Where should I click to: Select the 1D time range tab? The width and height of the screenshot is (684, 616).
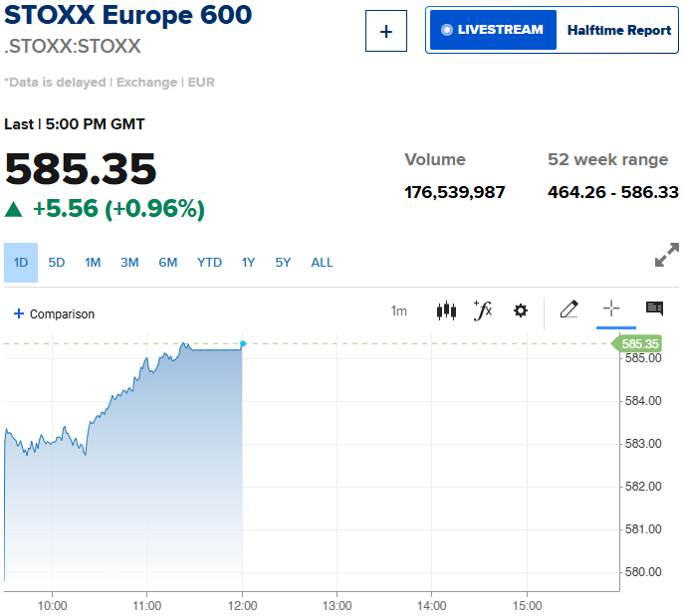click(x=21, y=263)
